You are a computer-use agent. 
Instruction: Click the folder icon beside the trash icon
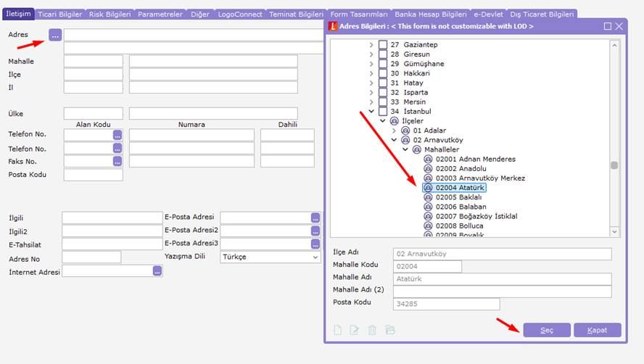[x=390, y=330]
